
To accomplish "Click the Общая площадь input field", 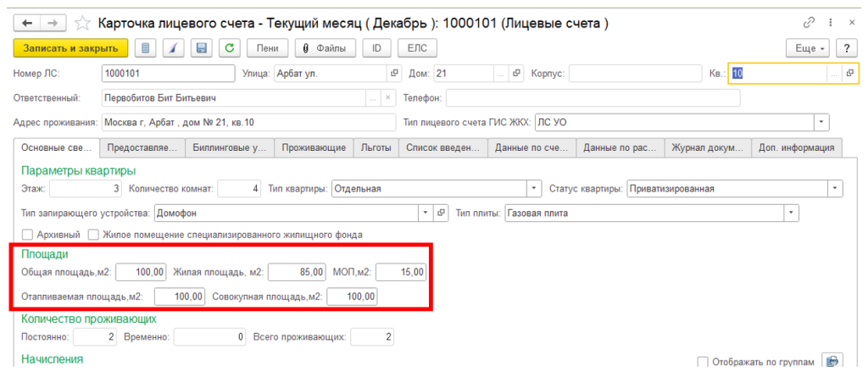I will (141, 272).
